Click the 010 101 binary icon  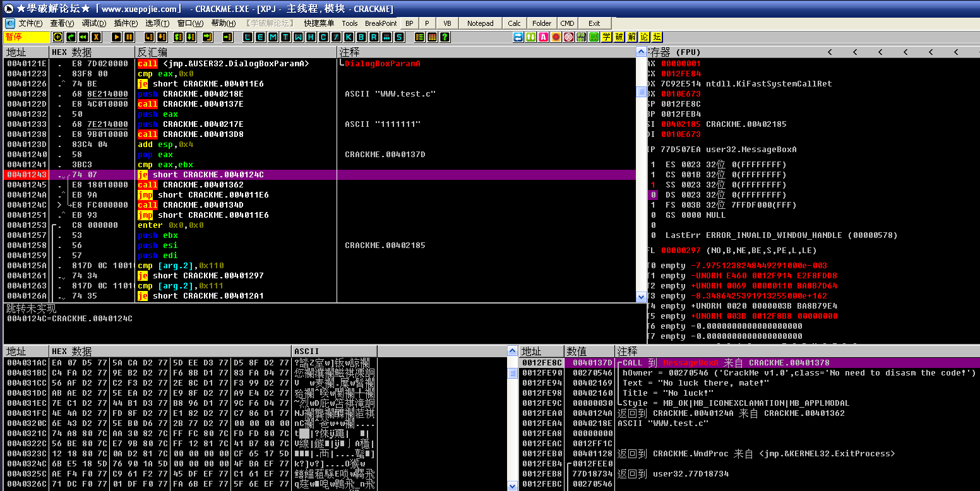coord(581,37)
